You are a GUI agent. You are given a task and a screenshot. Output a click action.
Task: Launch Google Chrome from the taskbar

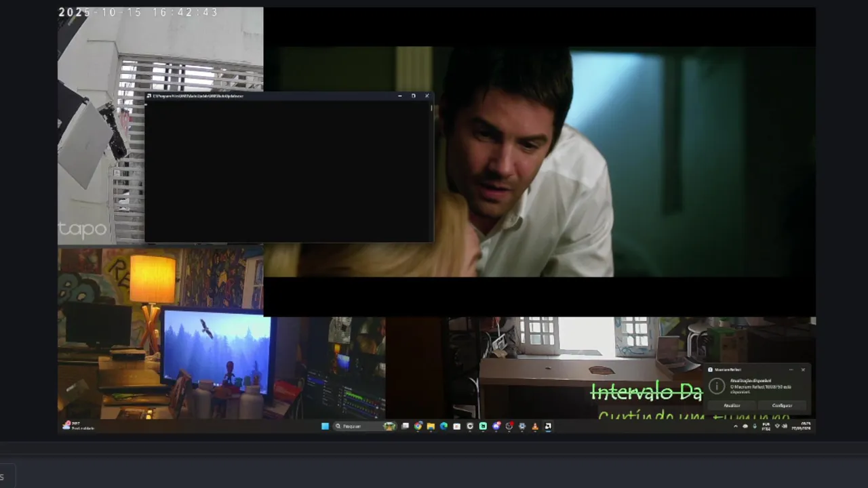(x=418, y=426)
